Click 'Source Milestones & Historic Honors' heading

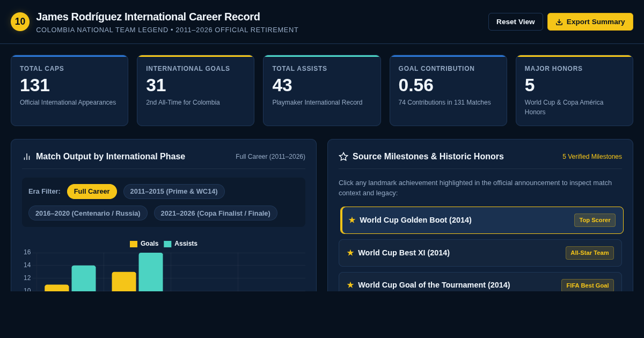[x=428, y=157]
